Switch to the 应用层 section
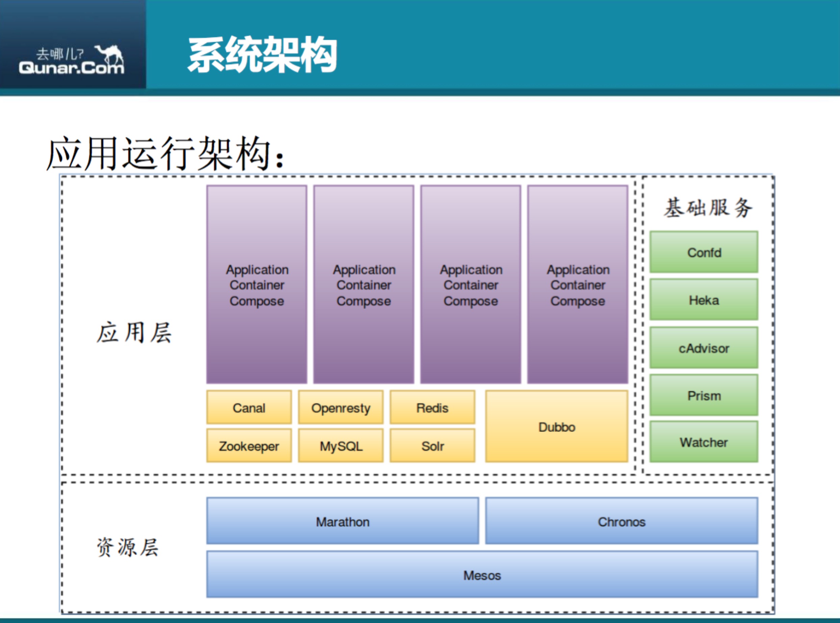 134,332
